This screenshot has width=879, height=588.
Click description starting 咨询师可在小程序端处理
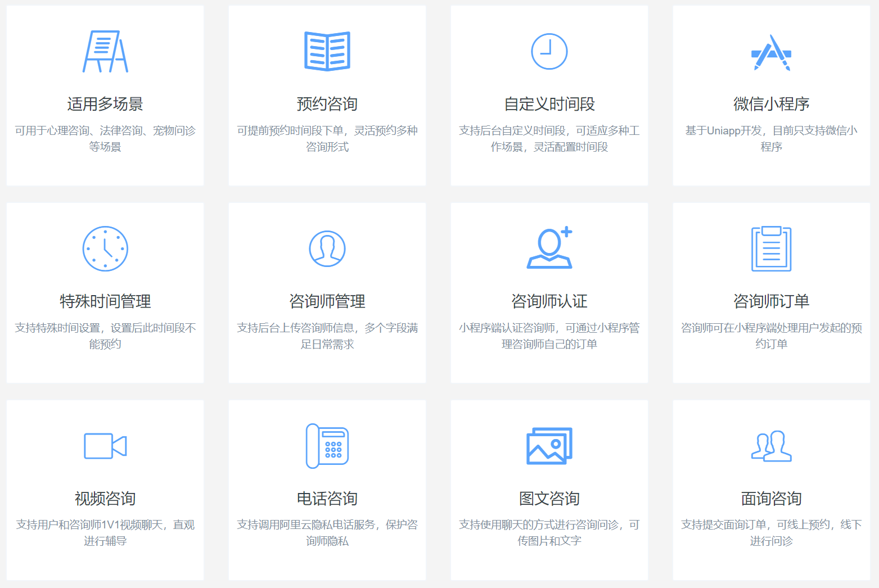(x=772, y=336)
